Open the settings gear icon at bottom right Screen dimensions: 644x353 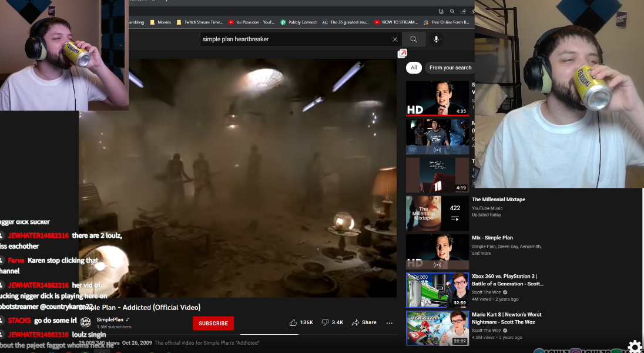635,346
